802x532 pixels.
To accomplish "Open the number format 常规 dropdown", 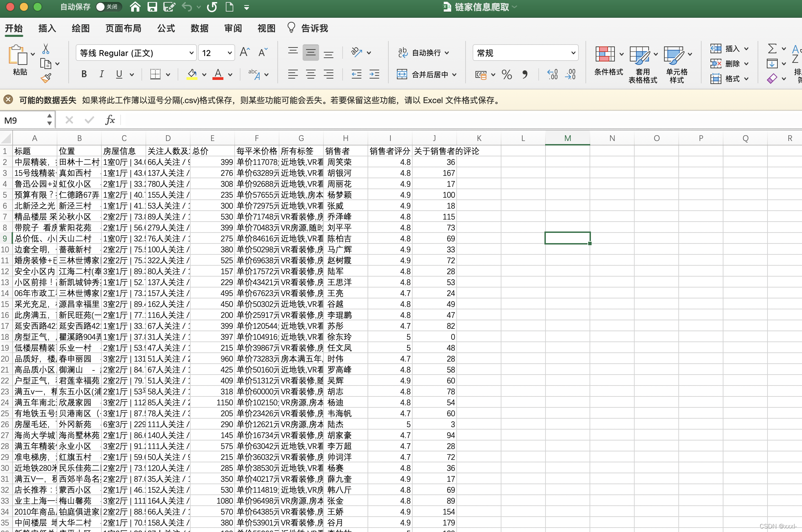I will [573, 53].
